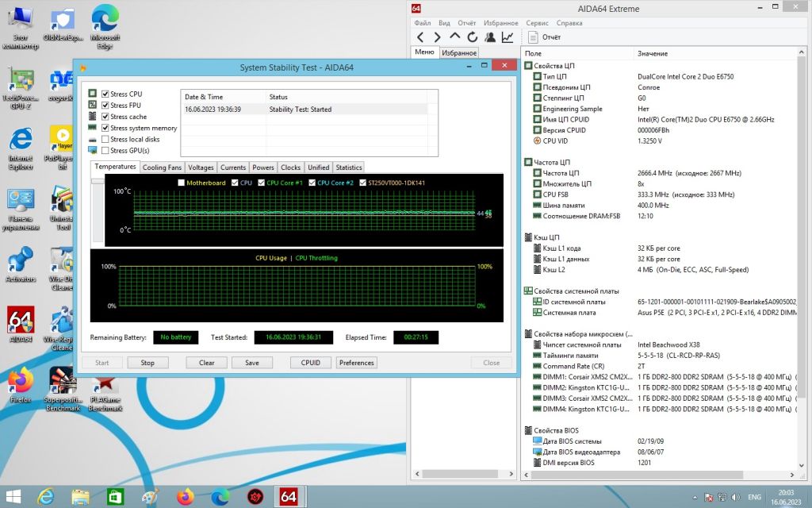This screenshot has height=508, width=812.
Task: Refresh the AIDA64 Extreme page
Action: [473, 37]
